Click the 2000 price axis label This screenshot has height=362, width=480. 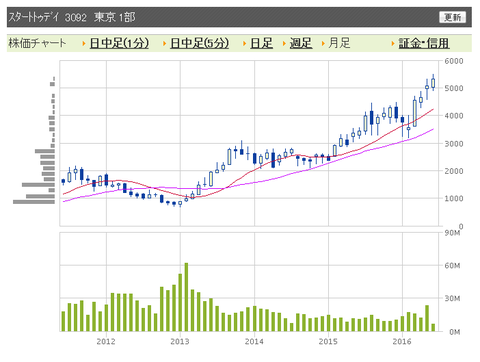pyautogui.click(x=454, y=171)
